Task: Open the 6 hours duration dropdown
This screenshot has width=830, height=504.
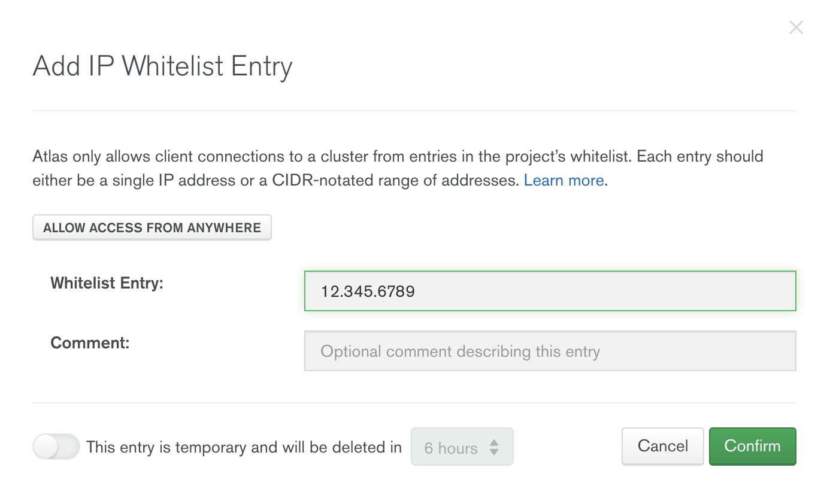Action: click(462, 447)
